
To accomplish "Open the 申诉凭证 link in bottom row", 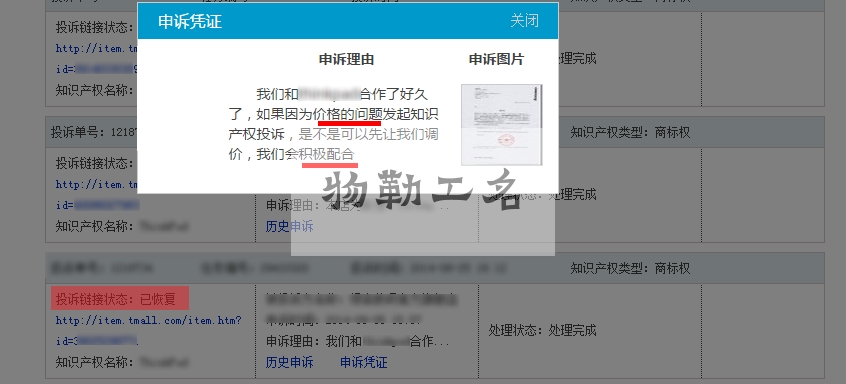I will click(364, 362).
